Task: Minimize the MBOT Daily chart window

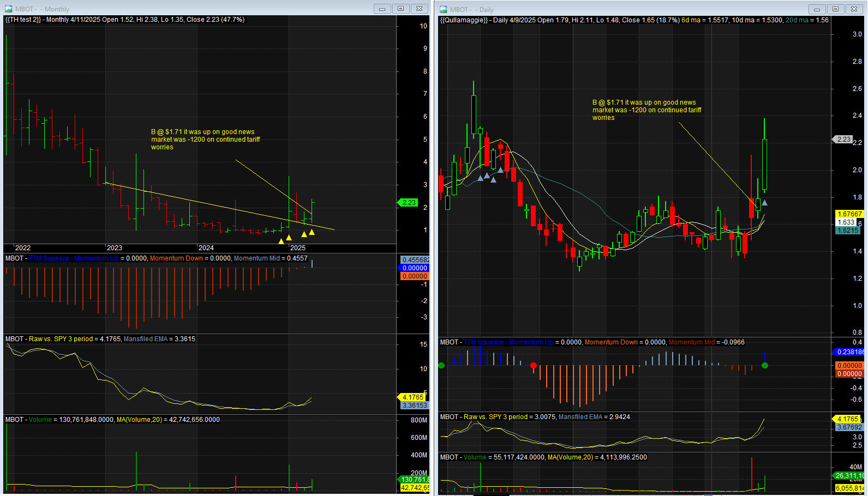Action: pyautogui.click(x=817, y=9)
